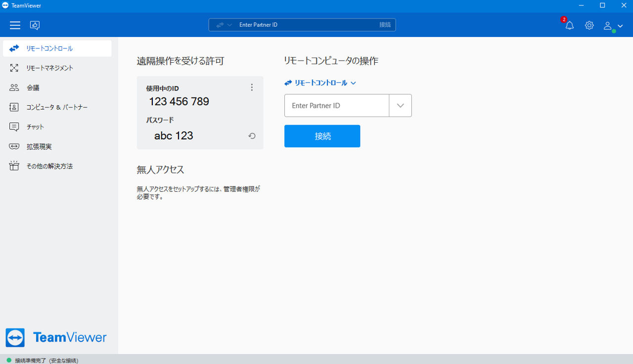This screenshot has height=364, width=633.
Task: Click 使用中のID label
Action: pos(162,88)
